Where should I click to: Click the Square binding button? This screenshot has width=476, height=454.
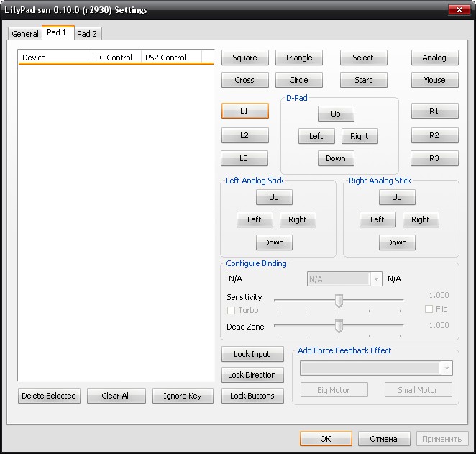click(x=245, y=58)
